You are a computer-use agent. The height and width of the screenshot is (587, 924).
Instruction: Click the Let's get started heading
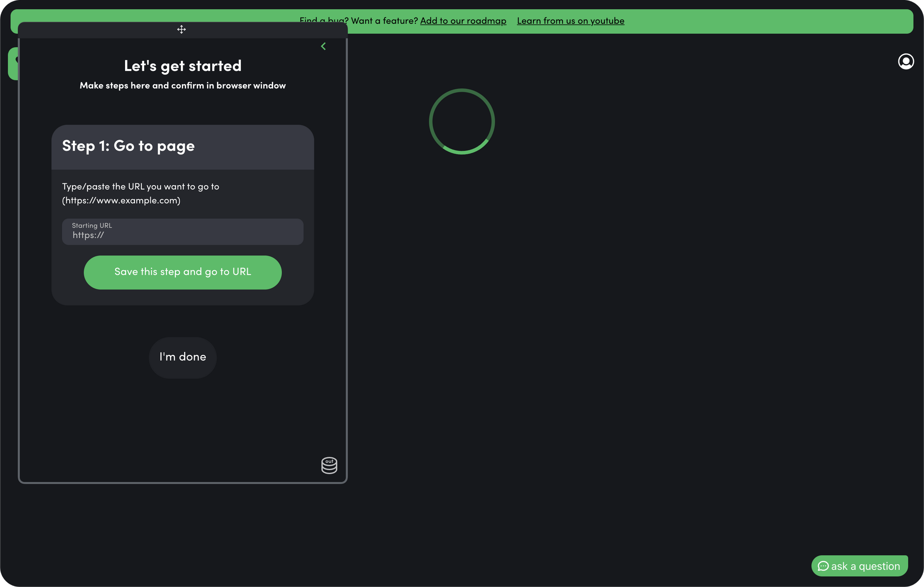pos(183,66)
